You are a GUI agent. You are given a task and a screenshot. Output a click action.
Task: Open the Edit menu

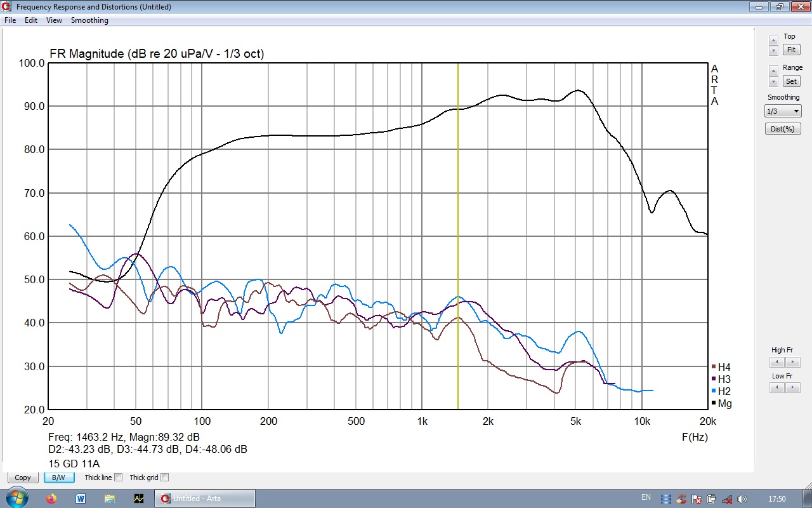tap(31, 20)
